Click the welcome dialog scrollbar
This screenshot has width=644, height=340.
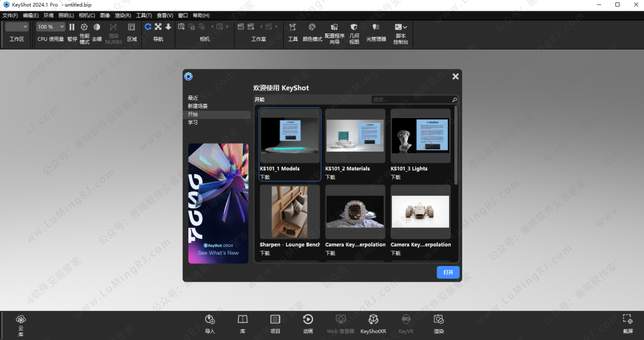pyautogui.click(x=456, y=145)
